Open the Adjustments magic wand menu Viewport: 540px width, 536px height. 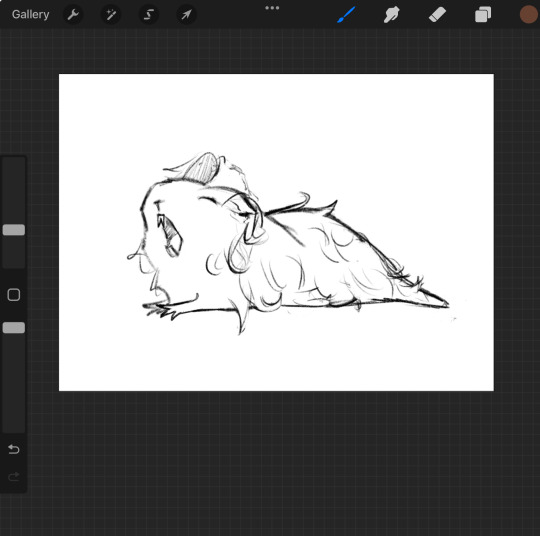pyautogui.click(x=111, y=15)
